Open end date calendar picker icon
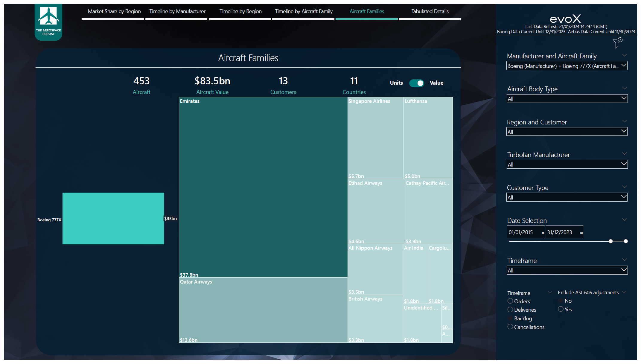The image size is (641, 364). coord(581,233)
